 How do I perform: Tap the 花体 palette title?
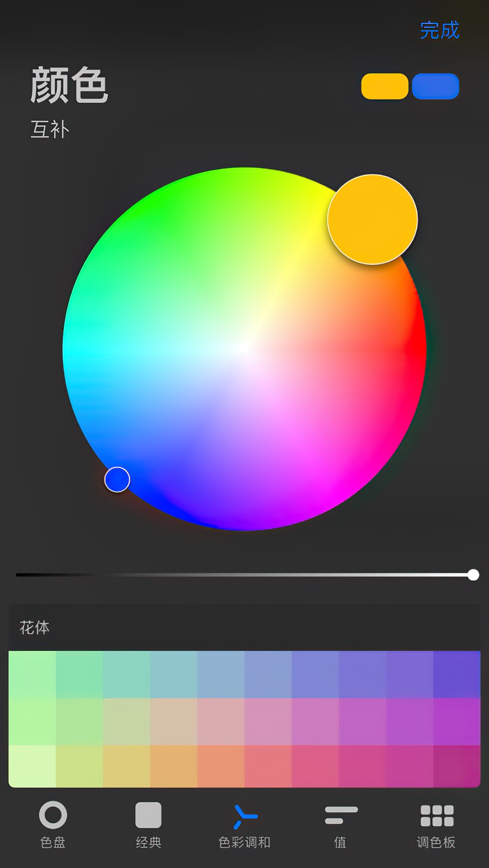34,628
